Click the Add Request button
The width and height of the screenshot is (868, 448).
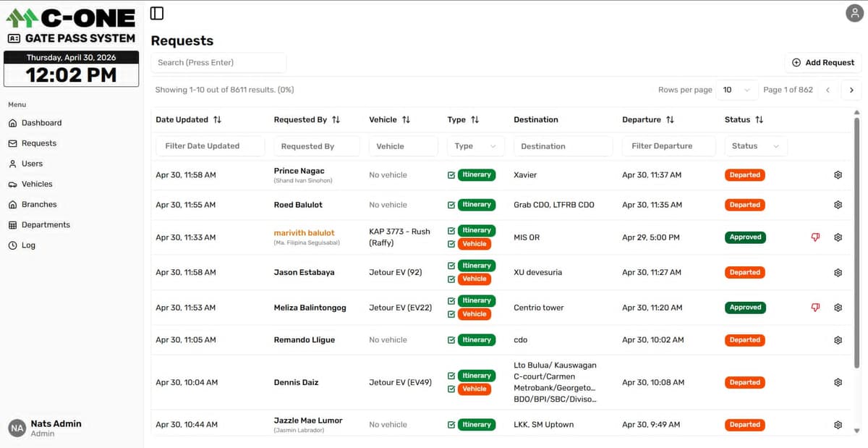click(x=823, y=62)
